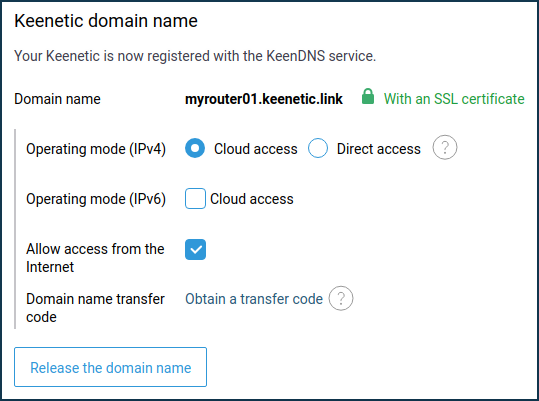
Task: Click the KeenDNS registration message text
Action: [x=195, y=56]
